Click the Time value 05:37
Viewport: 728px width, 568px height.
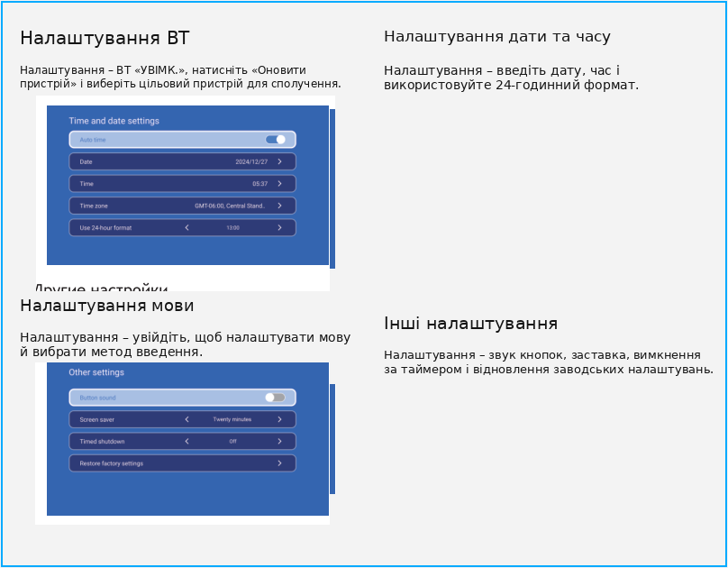coord(260,183)
